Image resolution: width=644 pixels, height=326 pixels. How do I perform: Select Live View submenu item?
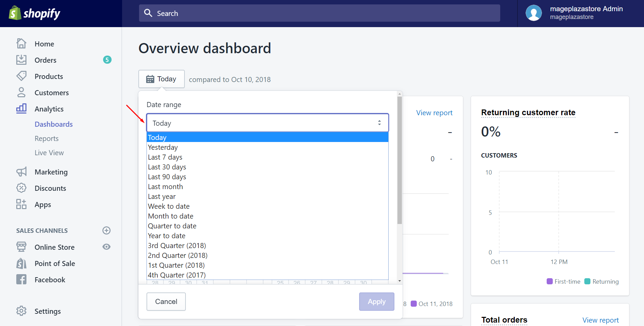(49, 152)
